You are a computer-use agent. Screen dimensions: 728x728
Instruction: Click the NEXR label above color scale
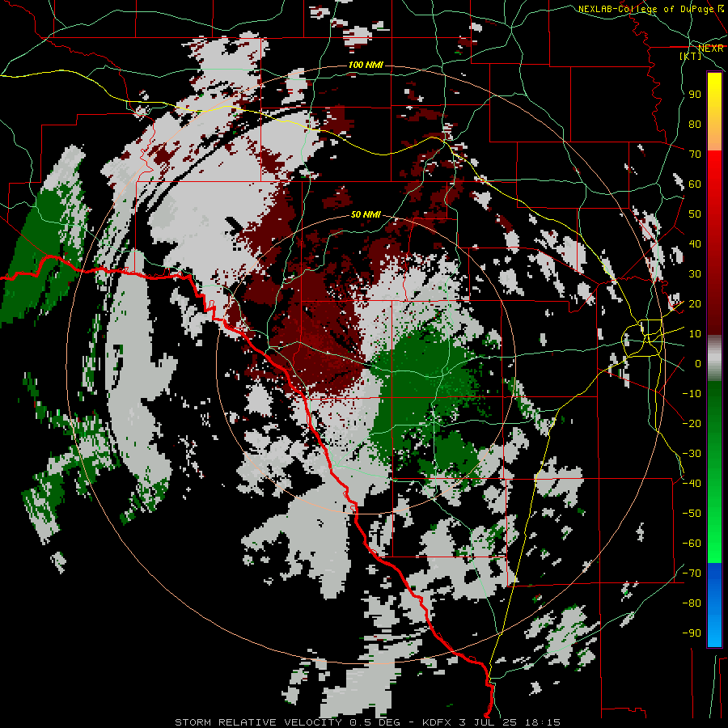pyautogui.click(x=711, y=48)
